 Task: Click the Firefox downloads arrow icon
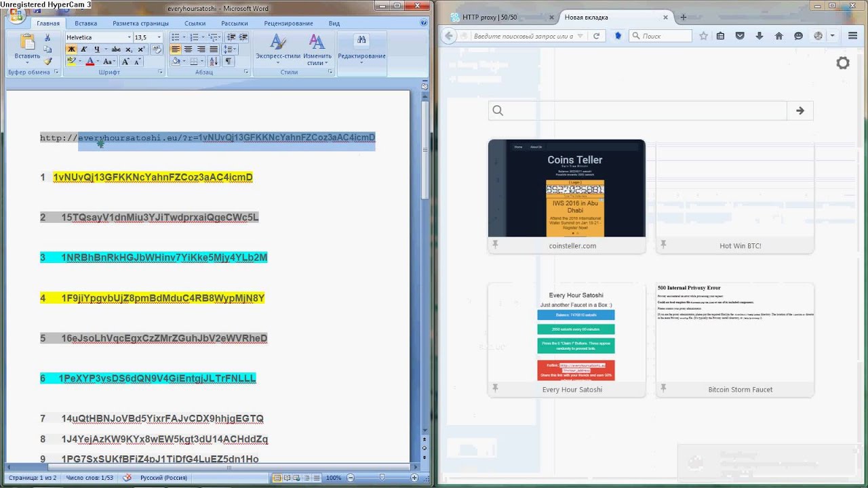pos(759,36)
